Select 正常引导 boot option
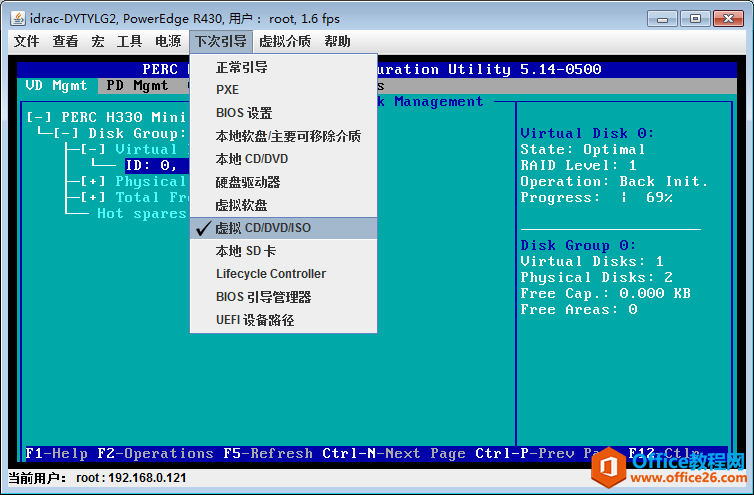Viewport: 754px width, 495px height. [283, 67]
